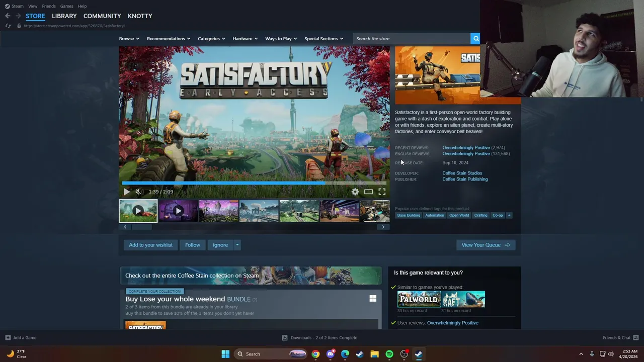This screenshot has width=644, height=362.
Task: Open Coffee Stain Studios developer link
Action: point(462,173)
